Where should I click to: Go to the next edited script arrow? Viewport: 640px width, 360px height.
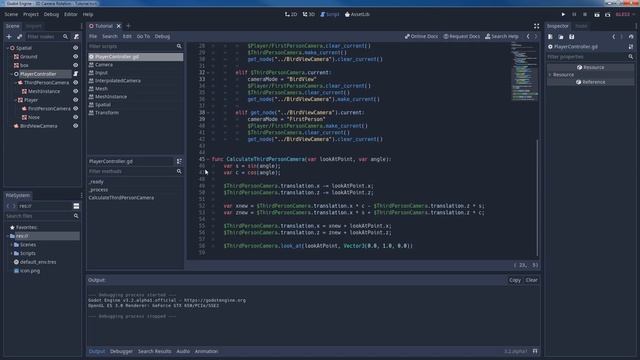pyautogui.click(x=536, y=36)
